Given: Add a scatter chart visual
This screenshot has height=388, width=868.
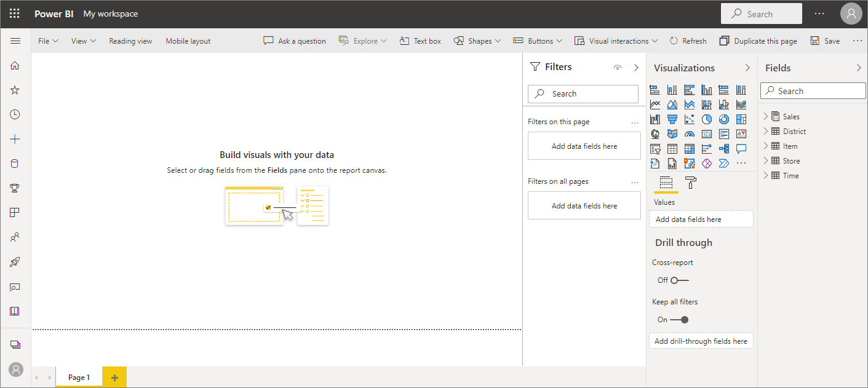Looking at the screenshot, I should pos(690,119).
